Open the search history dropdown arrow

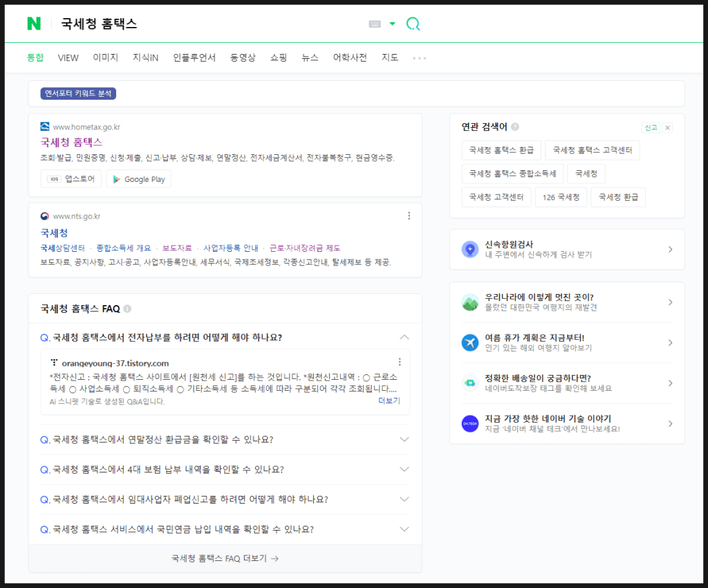[392, 24]
